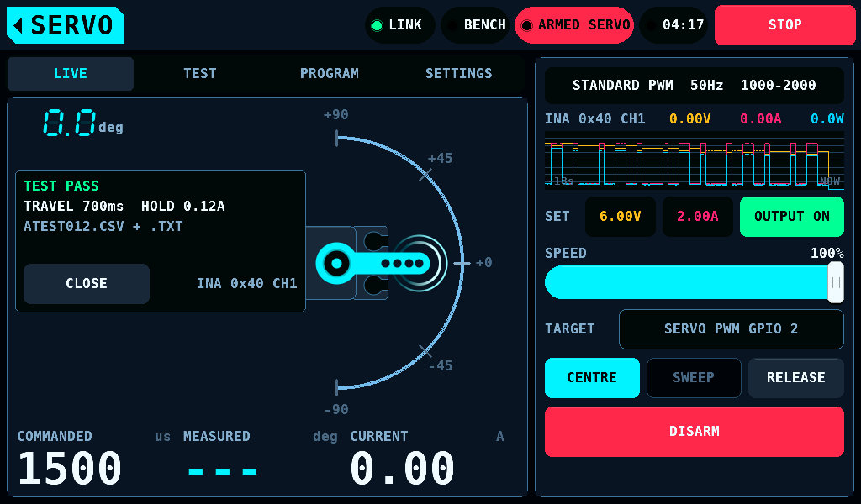
Task: Click the RELEASE button
Action: 795,378
